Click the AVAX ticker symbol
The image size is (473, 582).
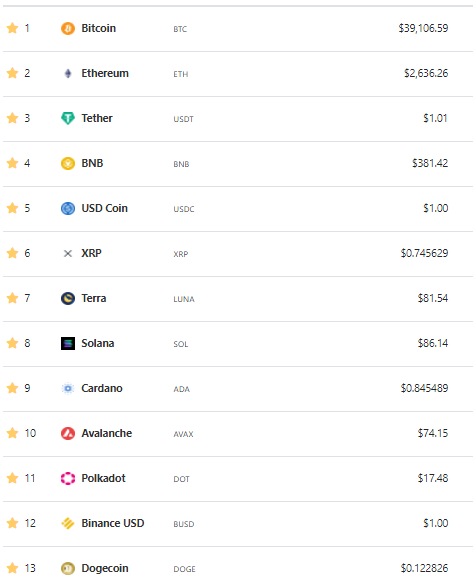[x=183, y=434]
